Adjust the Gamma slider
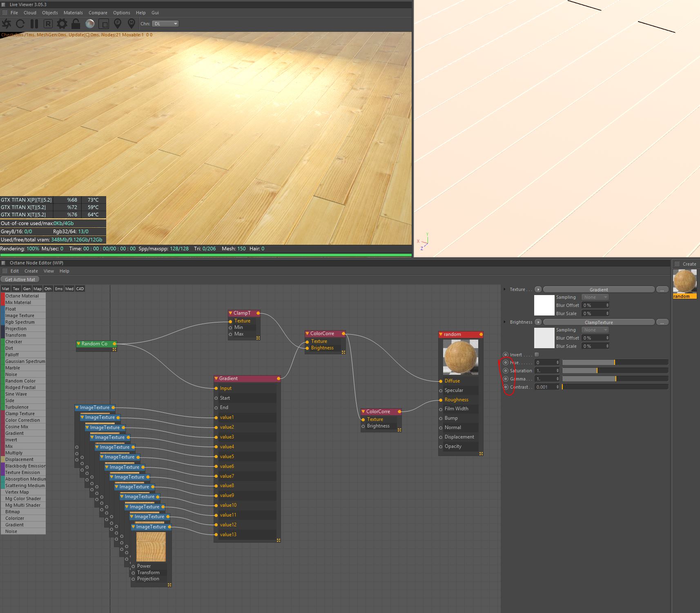The height and width of the screenshot is (613, 700). point(615,379)
